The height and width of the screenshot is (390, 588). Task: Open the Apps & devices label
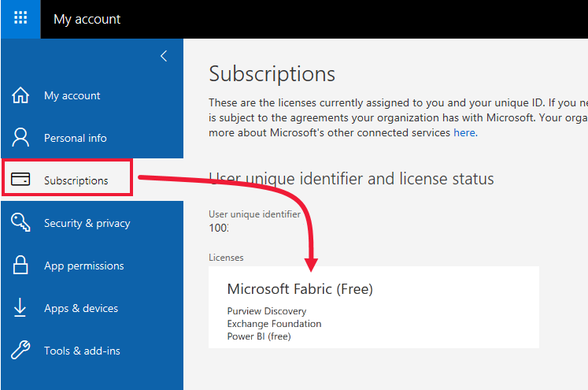[x=81, y=308]
